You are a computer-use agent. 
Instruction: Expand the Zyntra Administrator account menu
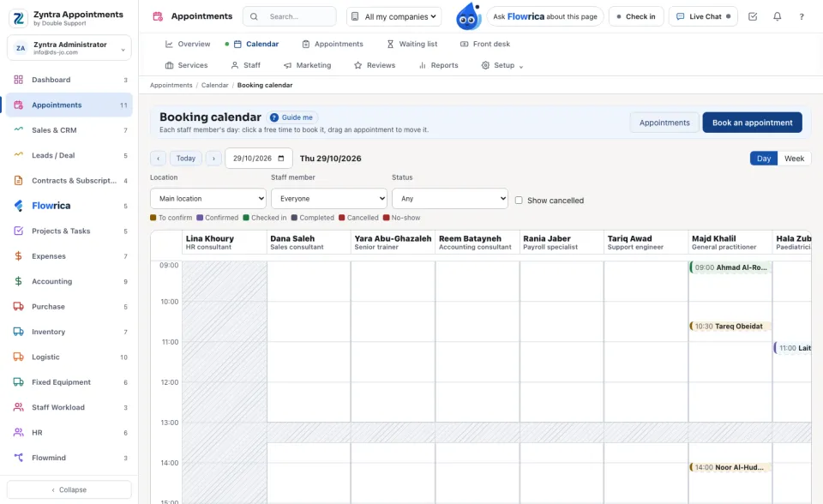coord(69,48)
